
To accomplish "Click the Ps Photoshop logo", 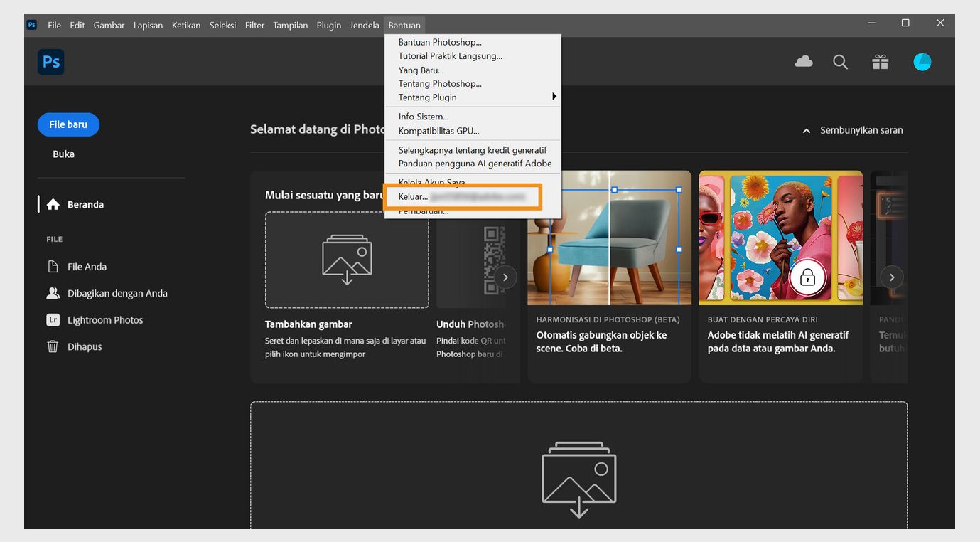I will click(50, 62).
